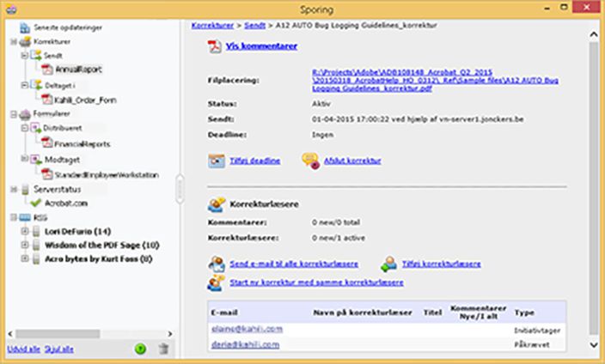The image size is (605, 364).
Task: Click the green refresh button at the bottom of the tree
Action: coord(140,349)
